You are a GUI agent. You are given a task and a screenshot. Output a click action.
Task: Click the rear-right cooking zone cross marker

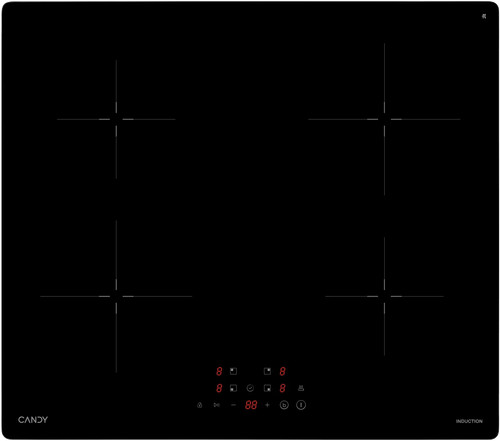[x=384, y=119]
